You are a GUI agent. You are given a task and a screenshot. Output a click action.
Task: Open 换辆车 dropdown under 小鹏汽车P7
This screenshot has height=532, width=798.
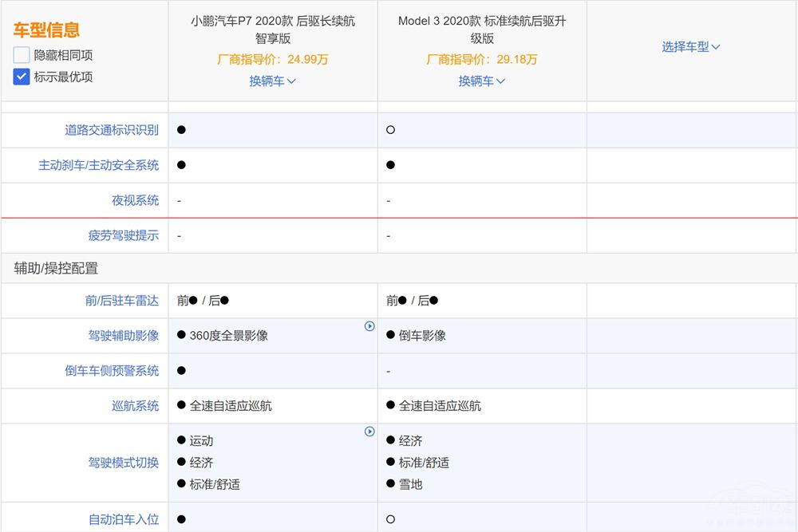point(272,81)
